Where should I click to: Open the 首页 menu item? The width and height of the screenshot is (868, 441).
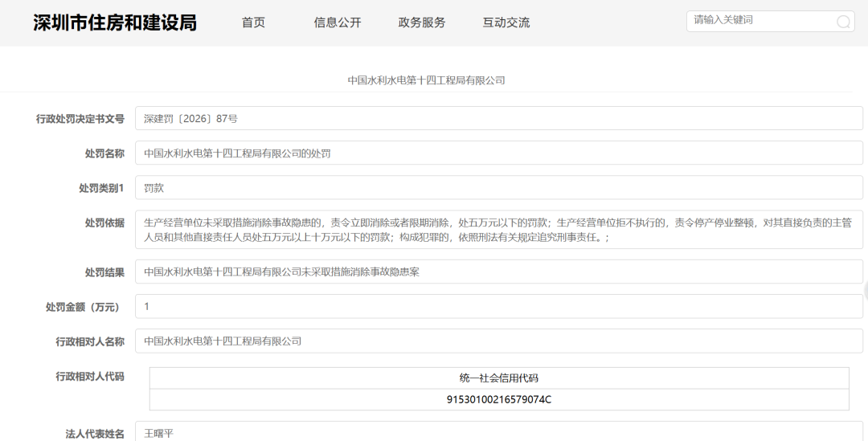click(253, 22)
